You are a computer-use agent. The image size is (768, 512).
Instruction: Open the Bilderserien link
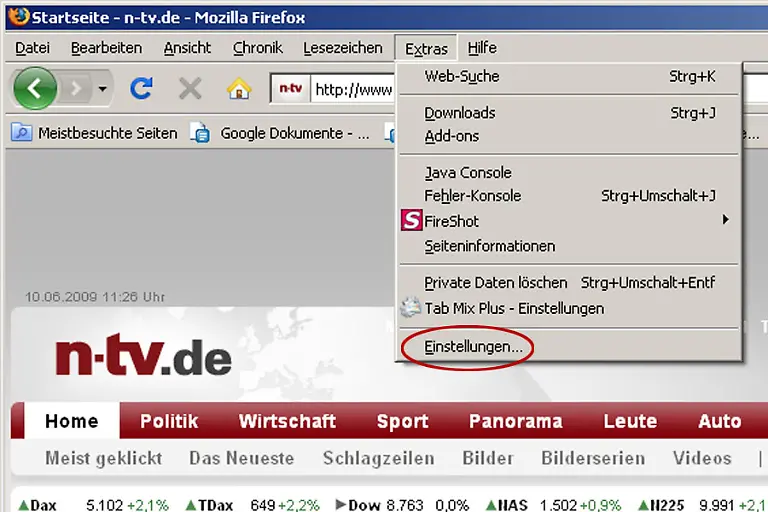tap(594, 458)
